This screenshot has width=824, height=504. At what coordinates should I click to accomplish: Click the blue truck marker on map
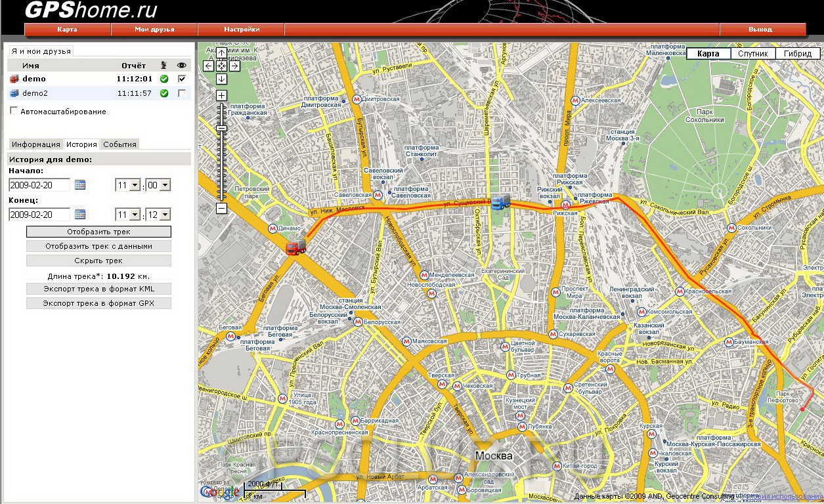pyautogui.click(x=500, y=202)
